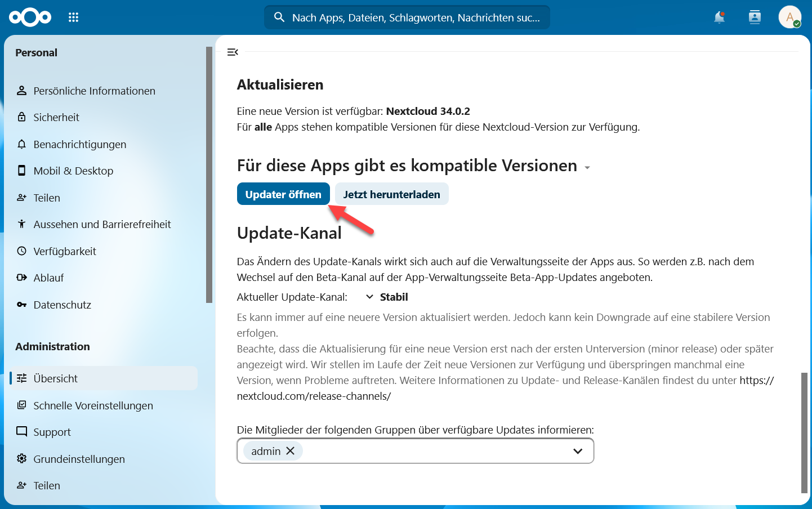Click the Support chat icon
812x509 pixels.
[21, 432]
